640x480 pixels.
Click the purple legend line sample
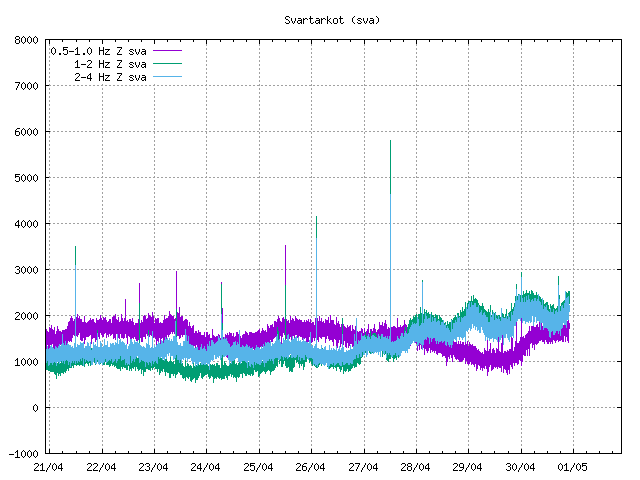click(167, 51)
